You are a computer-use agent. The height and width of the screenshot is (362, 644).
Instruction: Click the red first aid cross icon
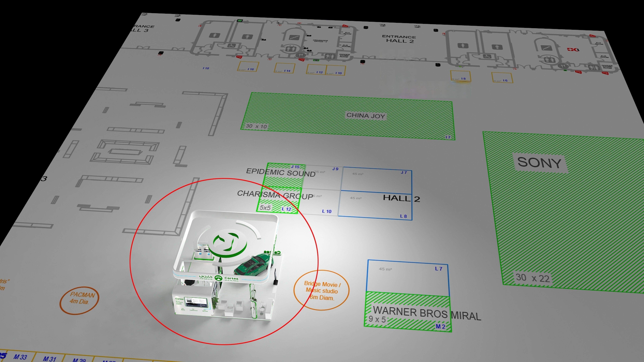570,49
